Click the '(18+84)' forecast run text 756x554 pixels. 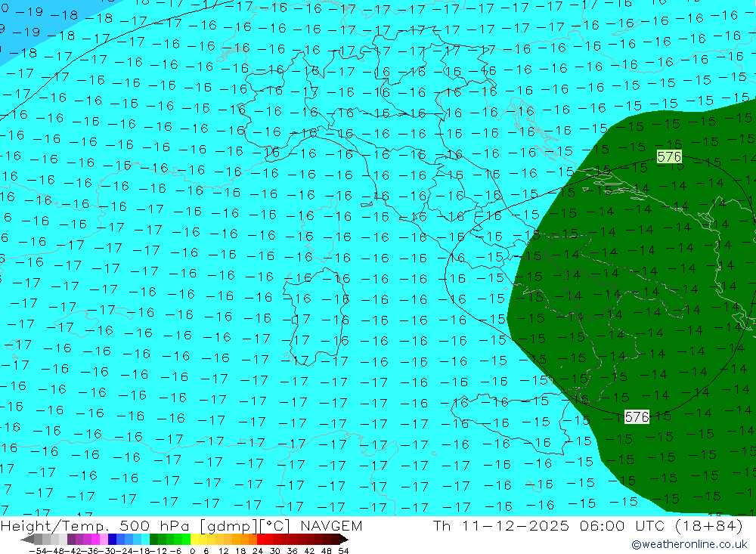pos(708,525)
